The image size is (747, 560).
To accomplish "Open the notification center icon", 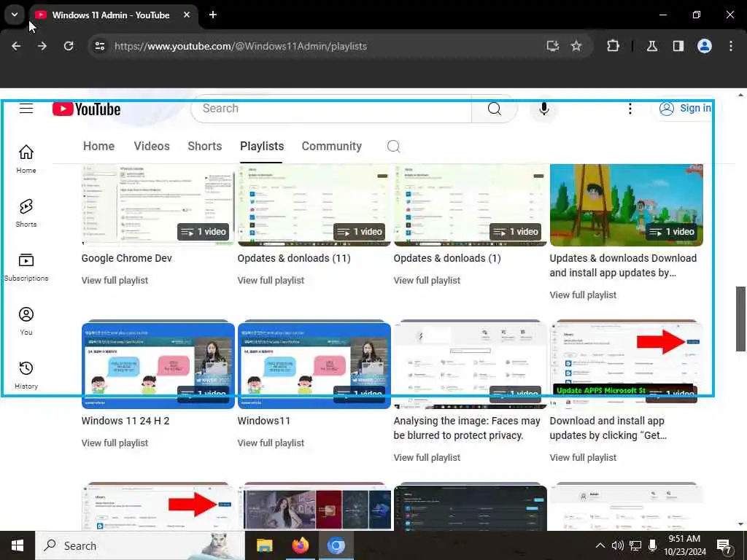I will coord(724,545).
